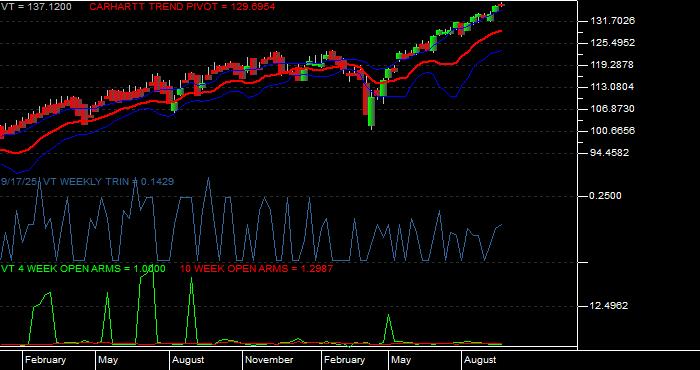Screen dimensions: 700x370
Task: Click the 94.4582 price axis value
Action: (x=610, y=153)
